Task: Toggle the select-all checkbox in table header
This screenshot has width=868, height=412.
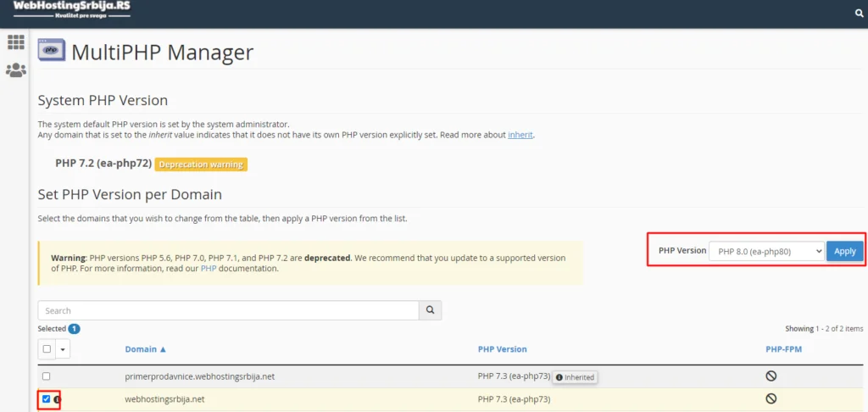Action: point(47,349)
